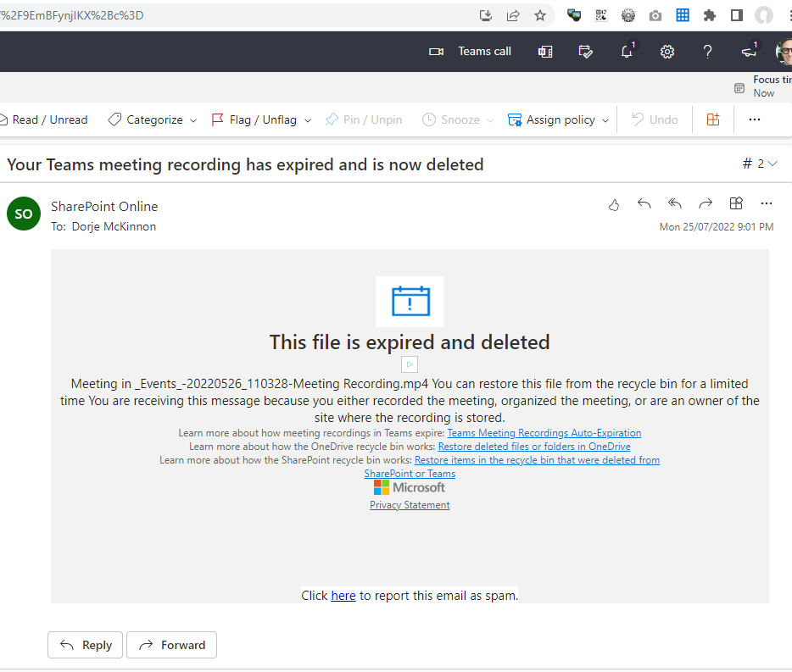This screenshot has width=792, height=672.
Task: Click Undo in the toolbar
Action: [654, 119]
